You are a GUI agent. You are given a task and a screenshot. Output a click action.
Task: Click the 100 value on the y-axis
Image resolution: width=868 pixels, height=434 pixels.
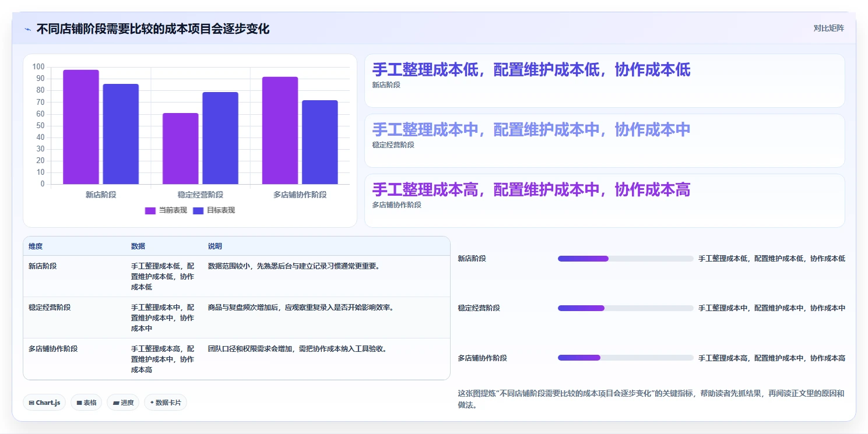coord(38,67)
